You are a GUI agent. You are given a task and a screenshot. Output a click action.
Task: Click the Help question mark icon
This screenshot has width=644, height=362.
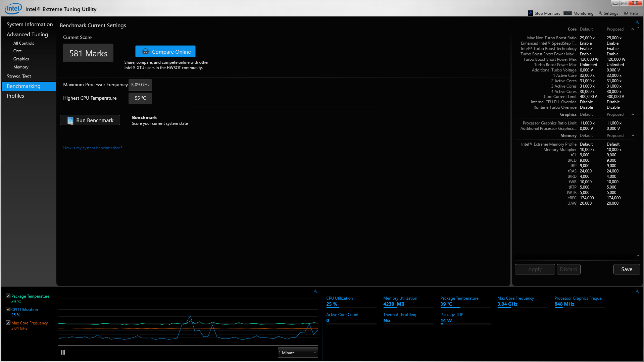click(626, 13)
